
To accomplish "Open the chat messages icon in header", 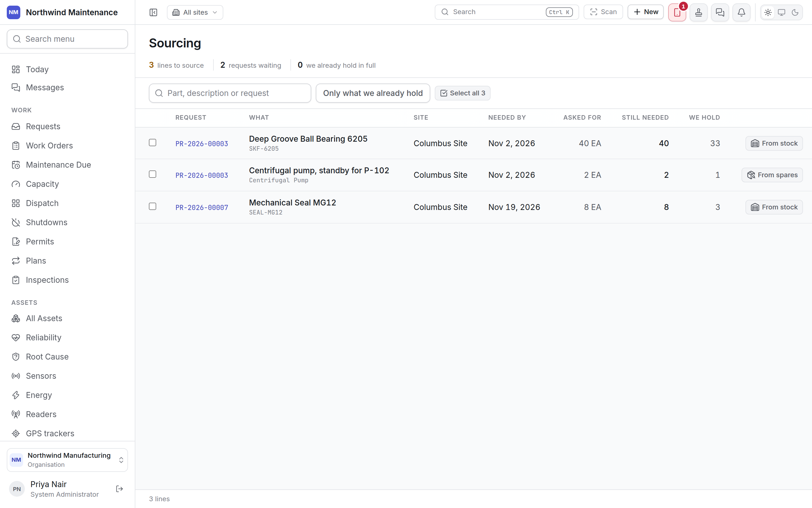I will [720, 12].
